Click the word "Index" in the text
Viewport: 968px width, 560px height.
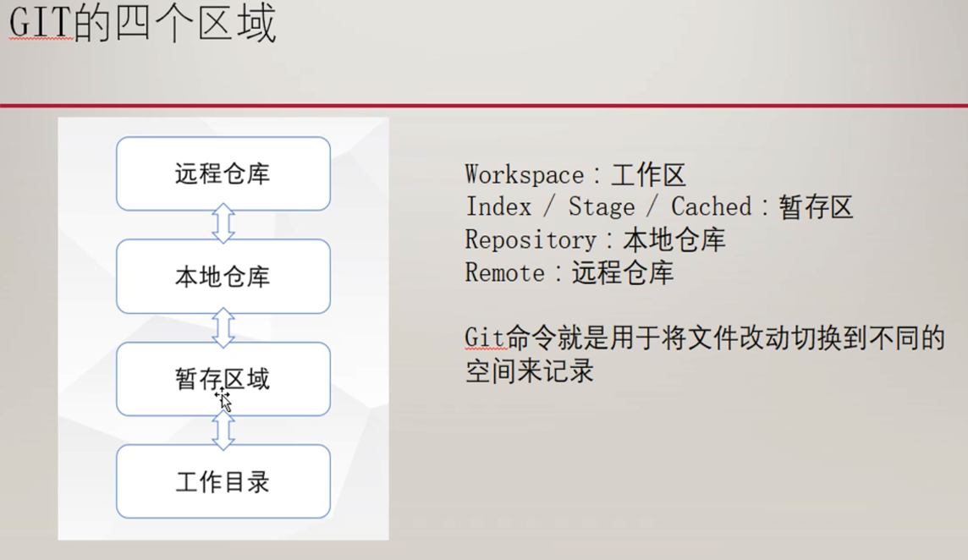point(498,207)
